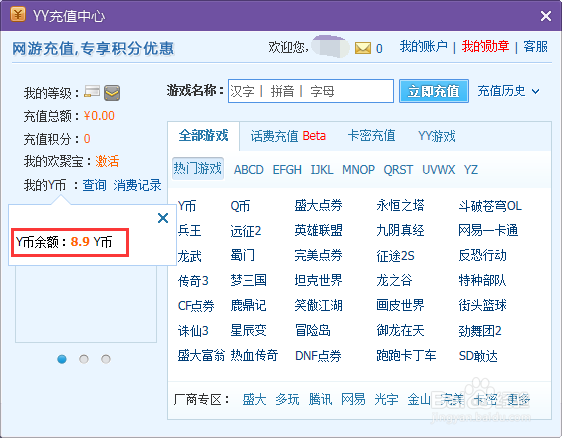Image resolution: width=562 pixels, height=438 pixels.
Task: Choose 坦克世界 from the game list
Action: pos(318,281)
